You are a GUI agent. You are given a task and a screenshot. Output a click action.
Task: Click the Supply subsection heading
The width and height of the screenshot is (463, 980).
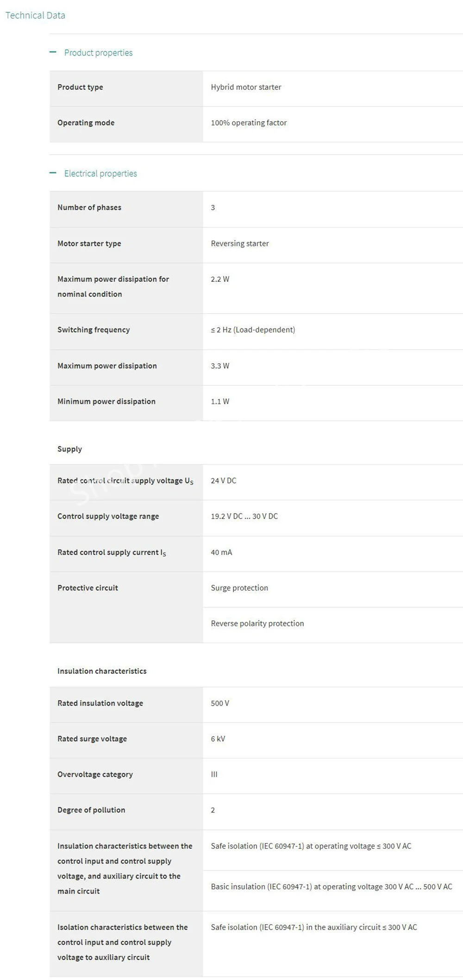coord(69,449)
